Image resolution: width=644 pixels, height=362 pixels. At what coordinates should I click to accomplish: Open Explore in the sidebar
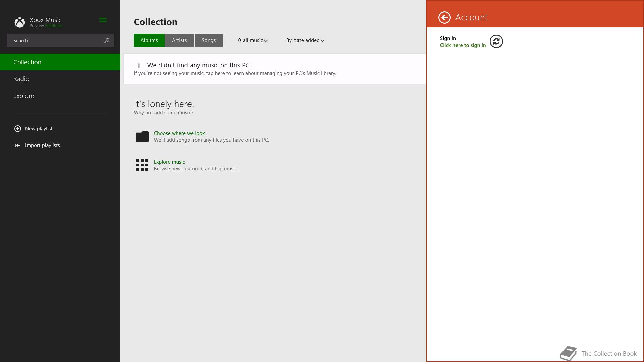[x=60, y=96]
